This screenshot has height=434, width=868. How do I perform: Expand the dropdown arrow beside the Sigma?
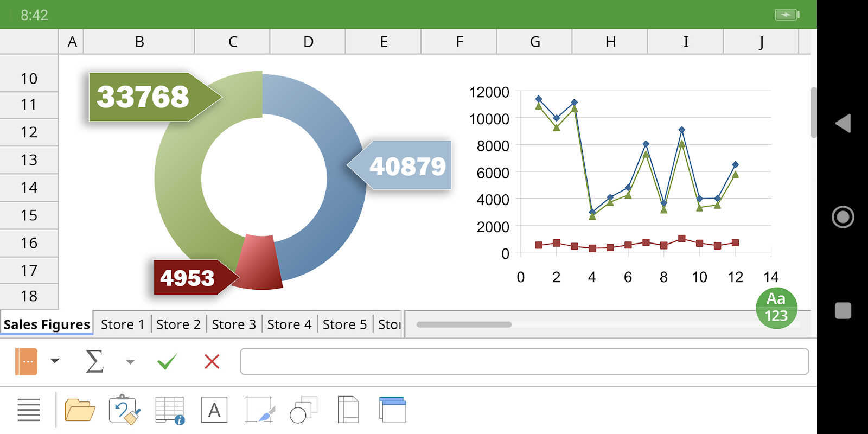point(130,361)
